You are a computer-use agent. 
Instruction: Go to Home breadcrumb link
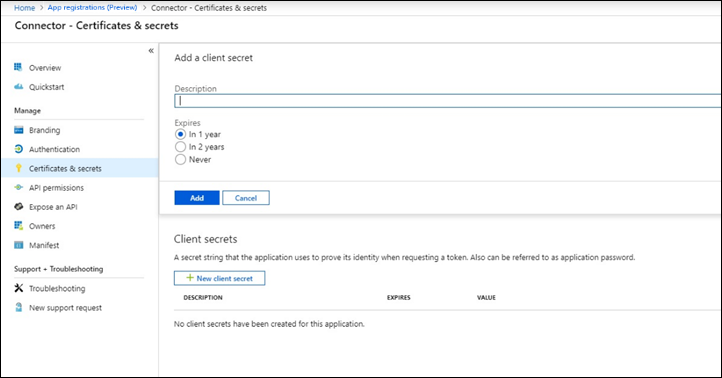click(24, 8)
